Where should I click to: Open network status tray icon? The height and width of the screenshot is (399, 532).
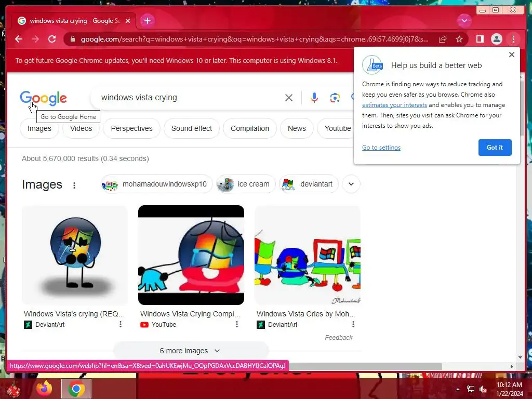[x=471, y=389]
